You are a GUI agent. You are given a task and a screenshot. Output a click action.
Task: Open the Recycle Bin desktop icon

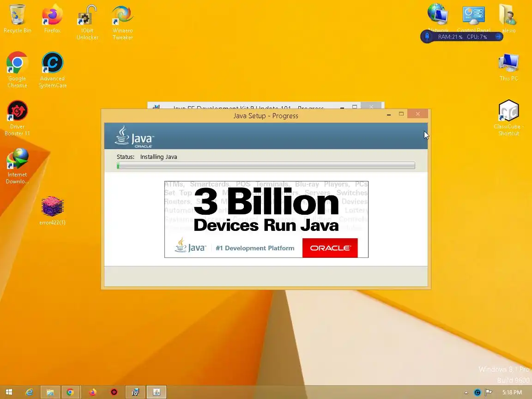[x=17, y=18]
